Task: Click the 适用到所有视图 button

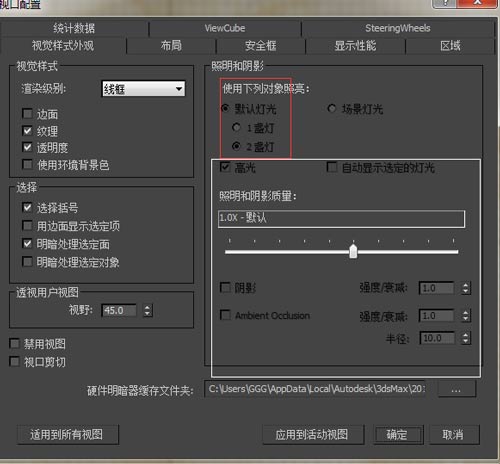Action: click(68, 435)
